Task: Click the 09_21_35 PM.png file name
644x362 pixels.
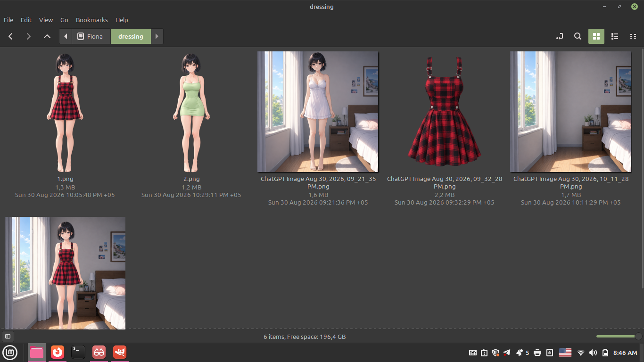Action: click(x=318, y=183)
